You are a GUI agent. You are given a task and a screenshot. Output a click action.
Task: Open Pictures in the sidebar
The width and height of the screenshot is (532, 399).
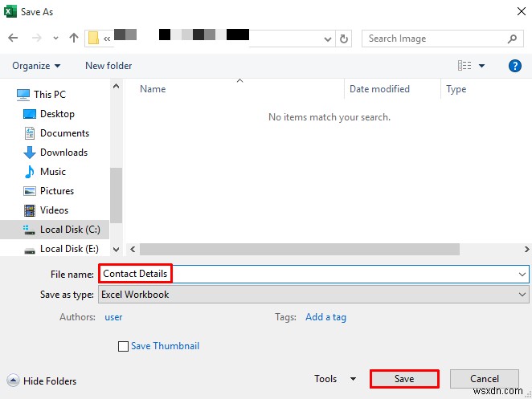[x=57, y=191]
